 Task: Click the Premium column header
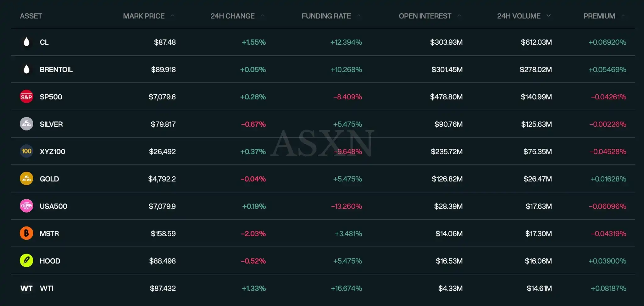pyautogui.click(x=599, y=16)
